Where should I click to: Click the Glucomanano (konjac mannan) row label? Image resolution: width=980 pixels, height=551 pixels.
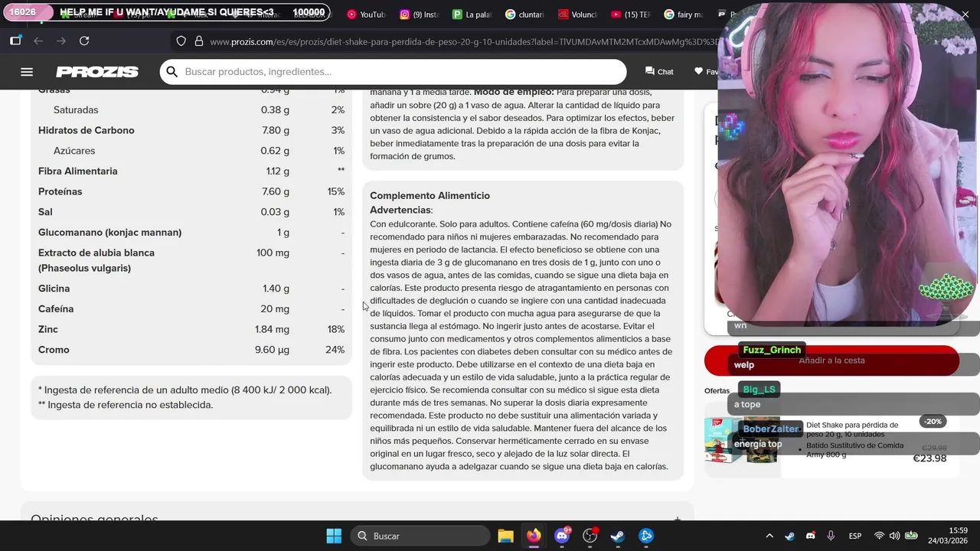coord(110,233)
